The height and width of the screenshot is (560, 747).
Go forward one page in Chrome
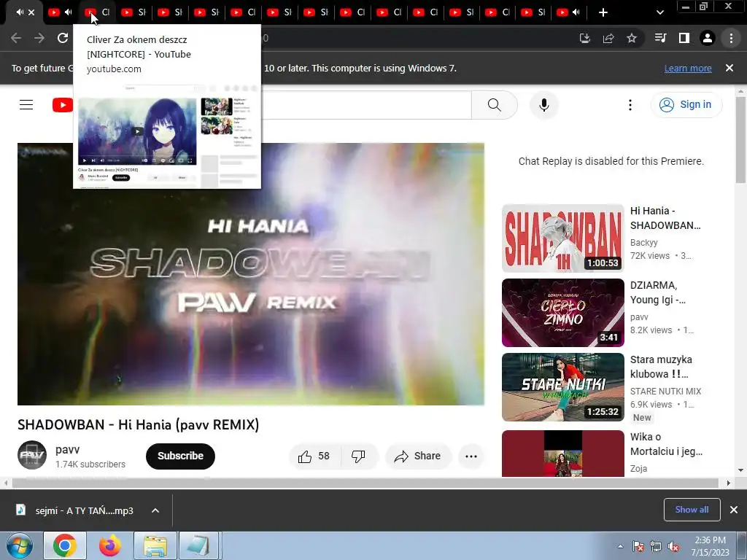click(x=39, y=38)
